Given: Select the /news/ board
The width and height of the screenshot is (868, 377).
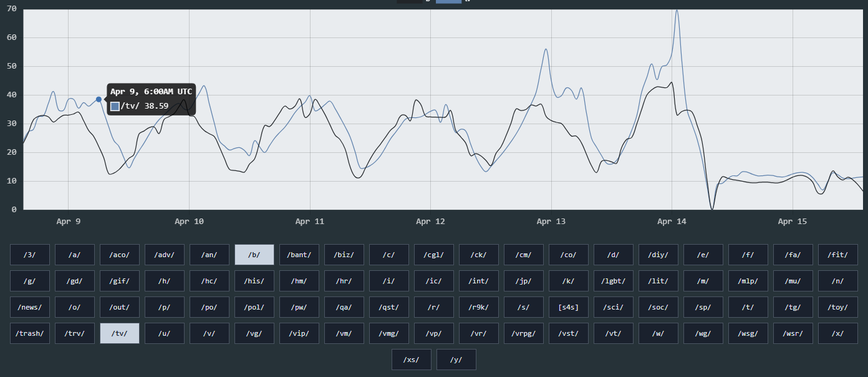Looking at the screenshot, I should click(x=30, y=307).
